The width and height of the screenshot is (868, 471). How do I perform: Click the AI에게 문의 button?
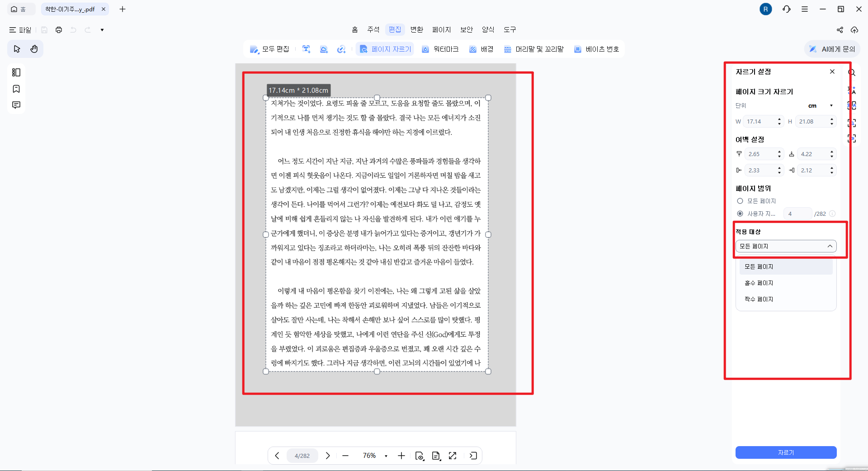click(832, 49)
